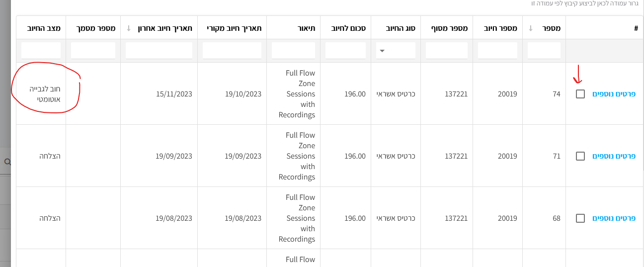
Task: Click the מספר מסמך column header
Action: [93, 28]
